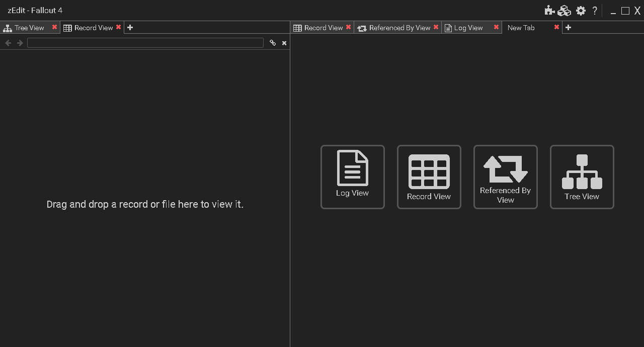Screen dimensions: 644x347
Task: Add a new tab in left pane
Action: point(130,28)
